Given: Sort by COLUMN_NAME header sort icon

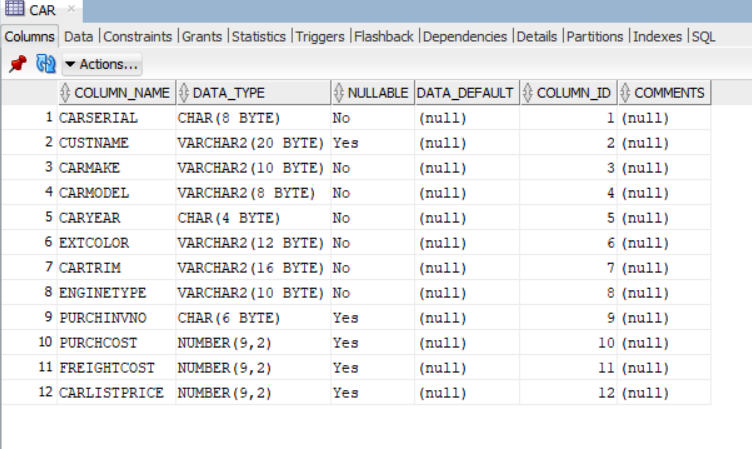Looking at the screenshot, I should 65,93.
